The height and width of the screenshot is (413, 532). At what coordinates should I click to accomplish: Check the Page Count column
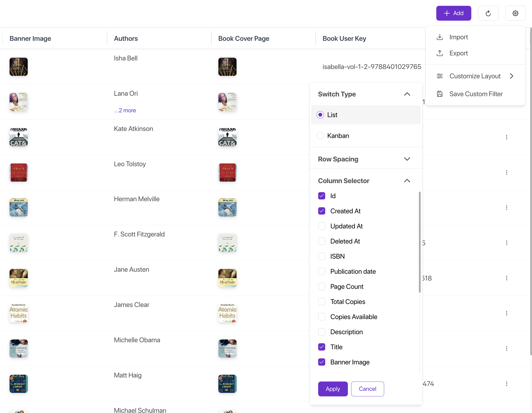(x=322, y=287)
